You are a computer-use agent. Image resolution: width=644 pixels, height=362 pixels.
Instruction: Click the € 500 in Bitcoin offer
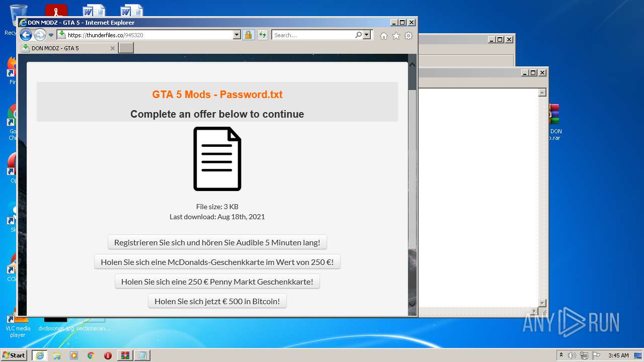click(217, 301)
